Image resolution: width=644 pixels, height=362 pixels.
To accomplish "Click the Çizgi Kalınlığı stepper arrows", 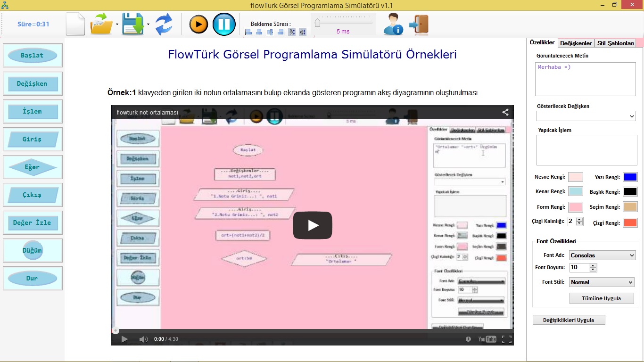I will click(x=579, y=221).
